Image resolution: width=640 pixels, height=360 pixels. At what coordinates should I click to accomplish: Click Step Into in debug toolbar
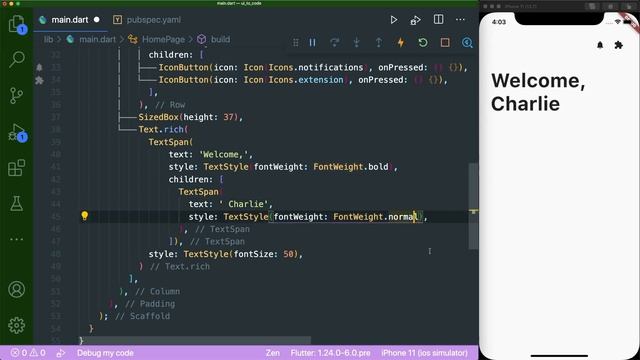tap(357, 42)
